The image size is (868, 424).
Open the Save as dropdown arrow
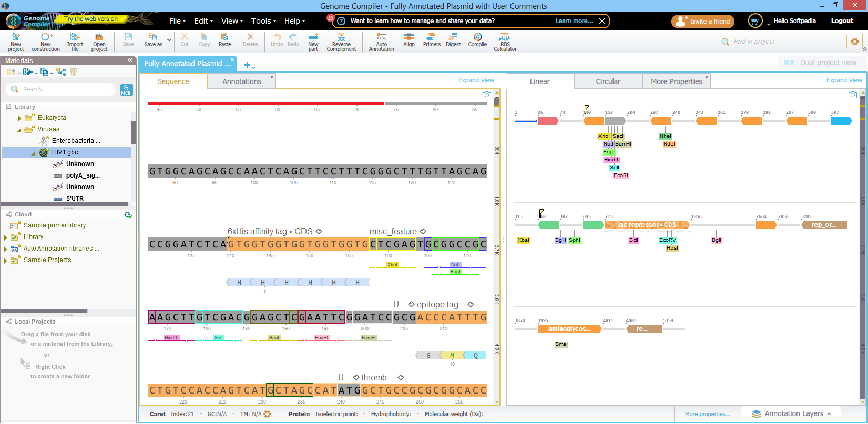(169, 40)
